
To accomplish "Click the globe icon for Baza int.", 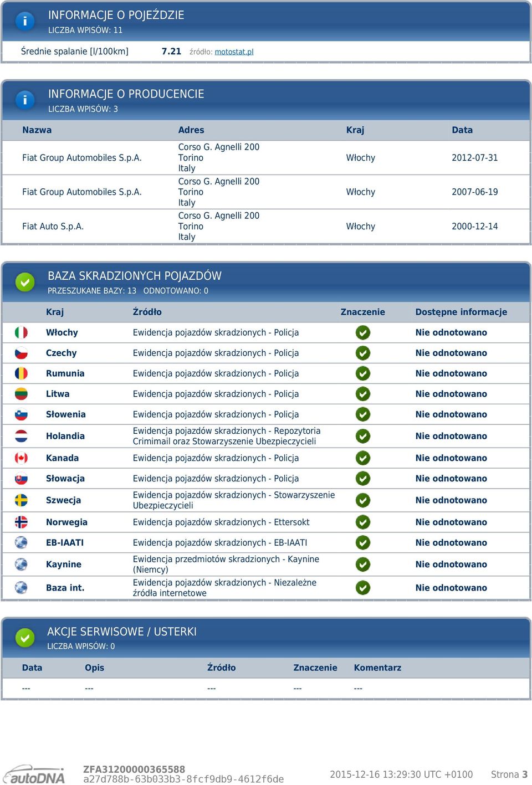I will click(21, 588).
